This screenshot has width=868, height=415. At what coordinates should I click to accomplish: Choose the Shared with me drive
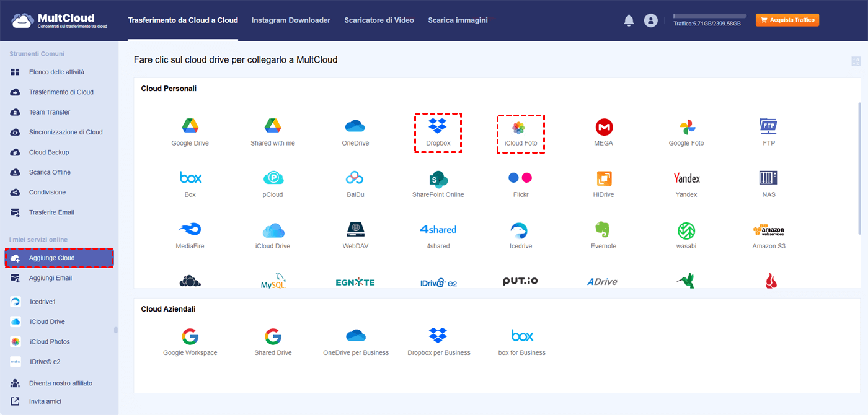273,126
